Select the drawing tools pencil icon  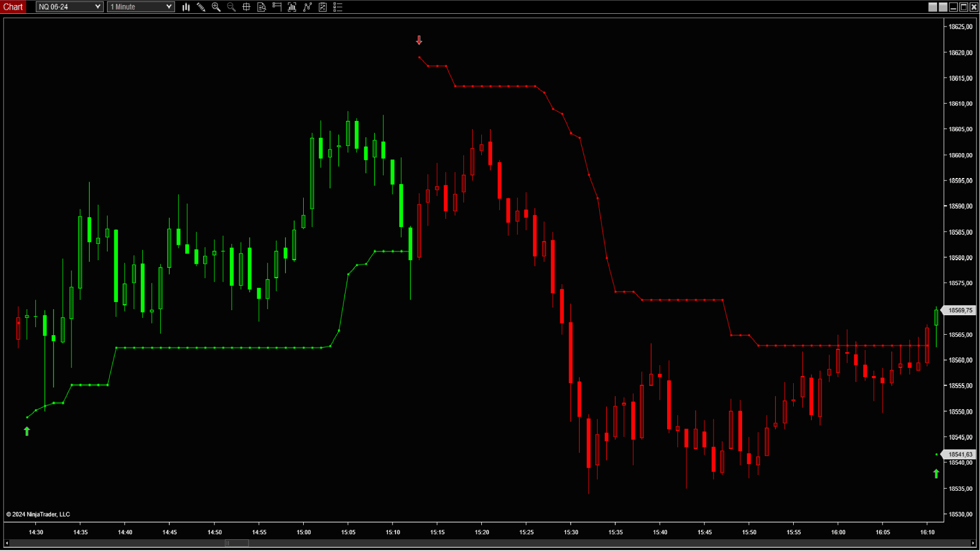pyautogui.click(x=201, y=7)
